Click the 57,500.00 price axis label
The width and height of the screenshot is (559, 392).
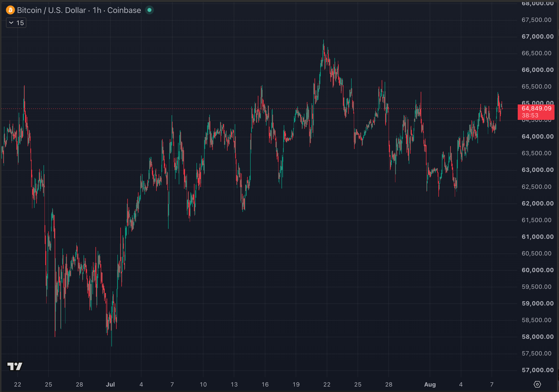pyautogui.click(x=536, y=353)
